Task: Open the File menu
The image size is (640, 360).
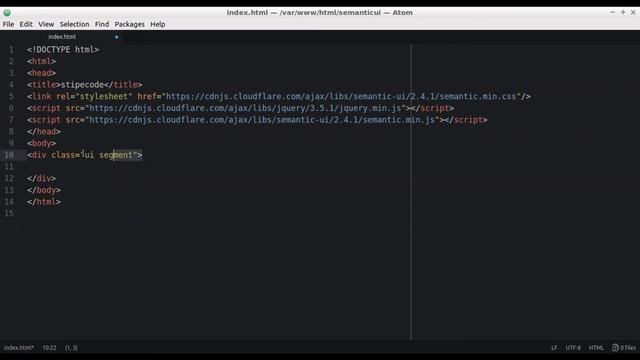Action: pos(8,24)
